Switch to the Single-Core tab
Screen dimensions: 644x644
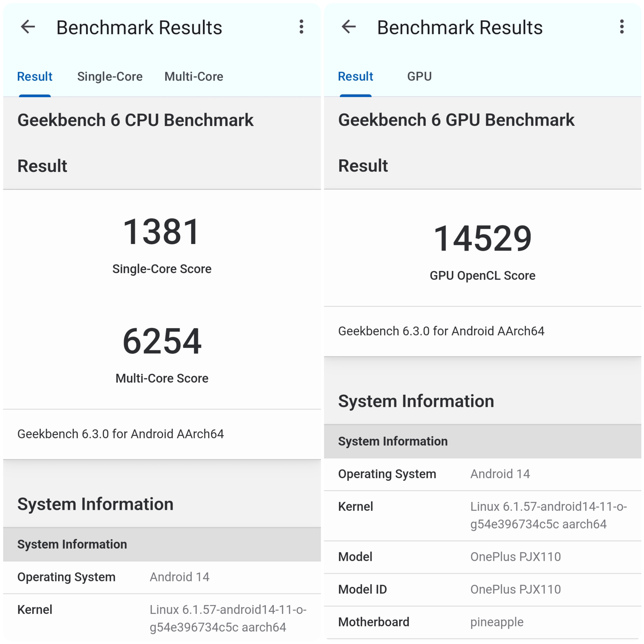[x=110, y=77]
